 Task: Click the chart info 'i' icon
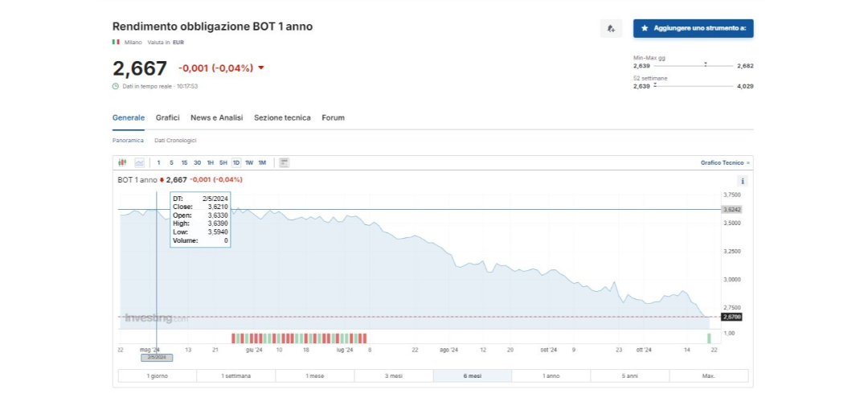pos(743,181)
